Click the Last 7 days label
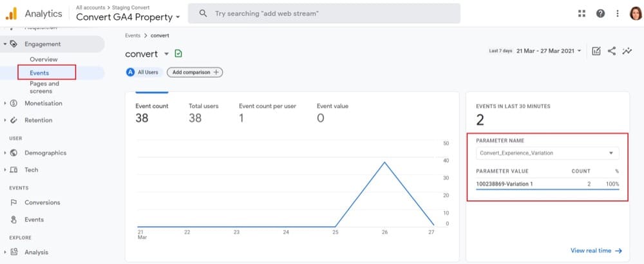644x264 pixels. click(500, 51)
